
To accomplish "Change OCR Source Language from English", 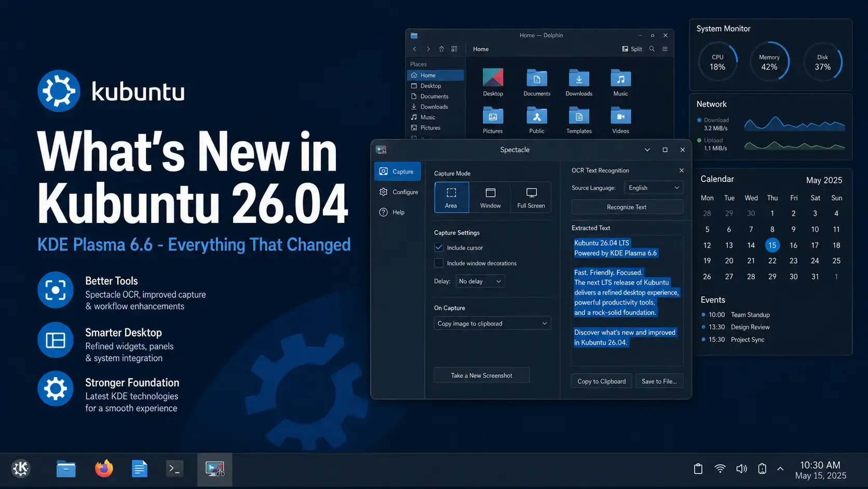I will click(x=653, y=187).
